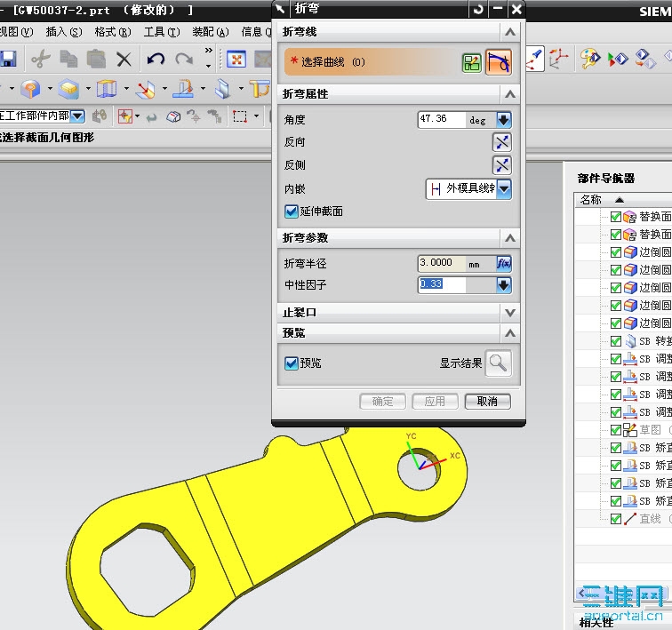Click the Copy icon in the toolbar
672x630 pixels.
click(x=68, y=60)
